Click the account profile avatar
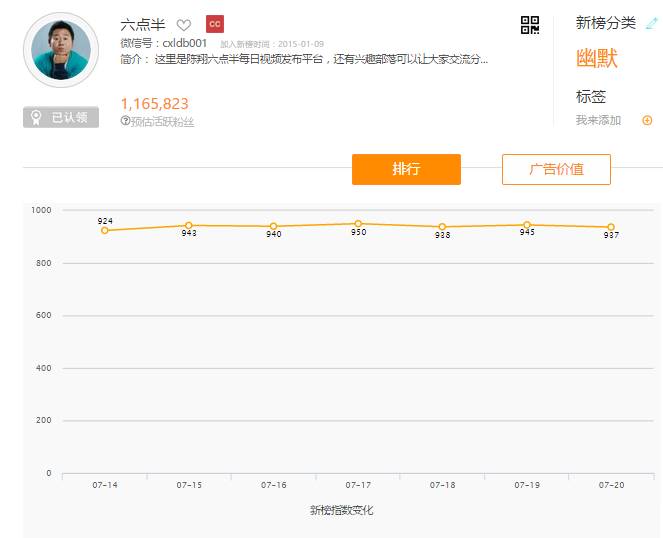The height and width of the screenshot is (538, 663). tap(61, 51)
